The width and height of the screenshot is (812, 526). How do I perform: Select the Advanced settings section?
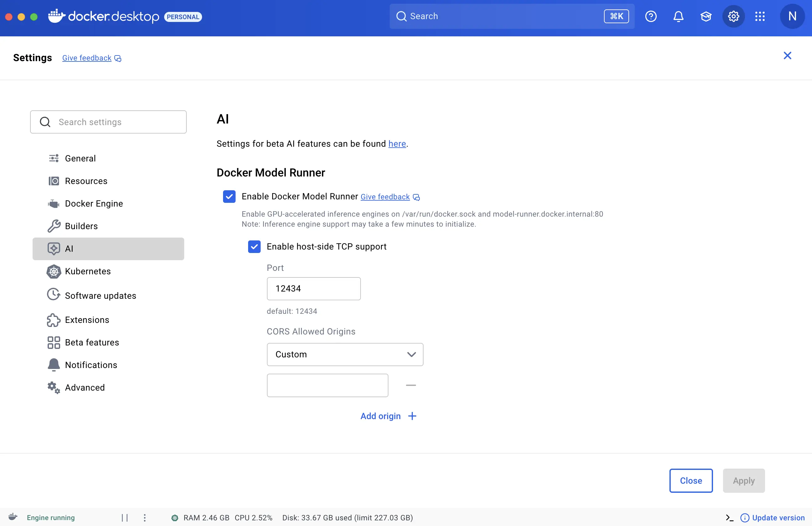85,387
